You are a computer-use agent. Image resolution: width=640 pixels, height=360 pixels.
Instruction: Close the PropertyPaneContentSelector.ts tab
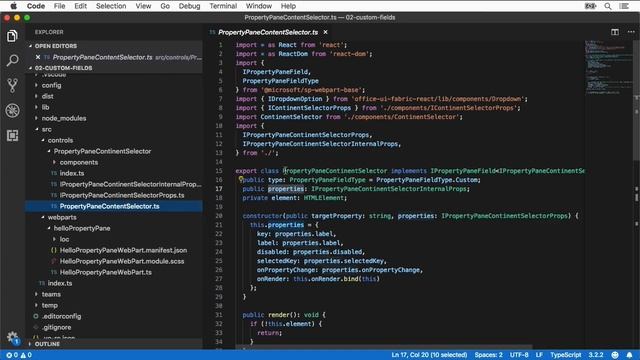coord(325,32)
